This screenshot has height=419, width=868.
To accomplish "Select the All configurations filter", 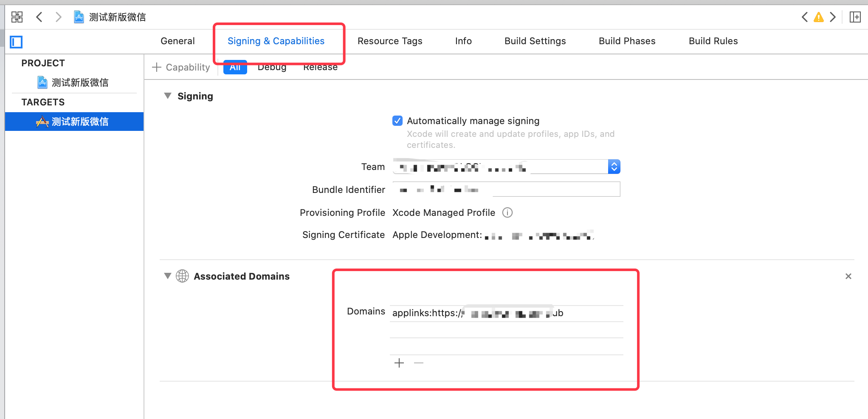I will click(x=235, y=67).
